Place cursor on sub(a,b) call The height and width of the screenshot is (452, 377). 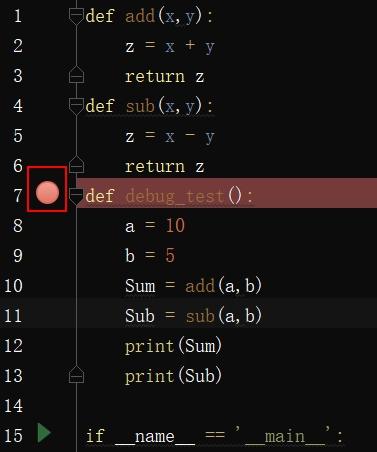[x=223, y=316]
